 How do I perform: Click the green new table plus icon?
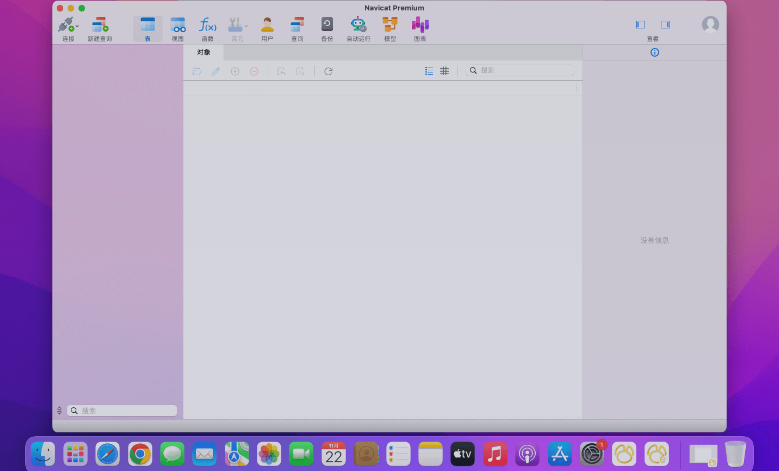(x=235, y=71)
